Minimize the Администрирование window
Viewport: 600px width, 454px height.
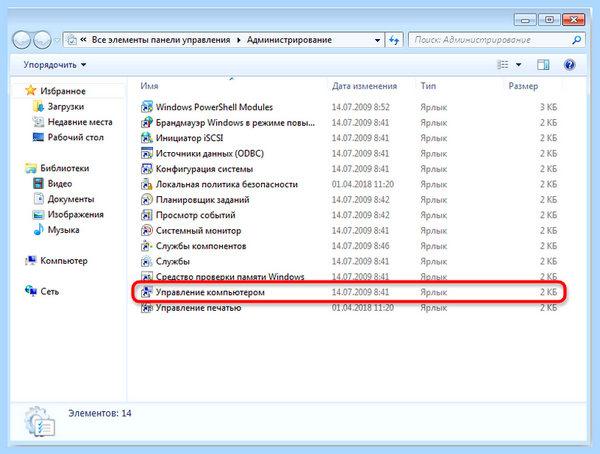[x=525, y=19]
